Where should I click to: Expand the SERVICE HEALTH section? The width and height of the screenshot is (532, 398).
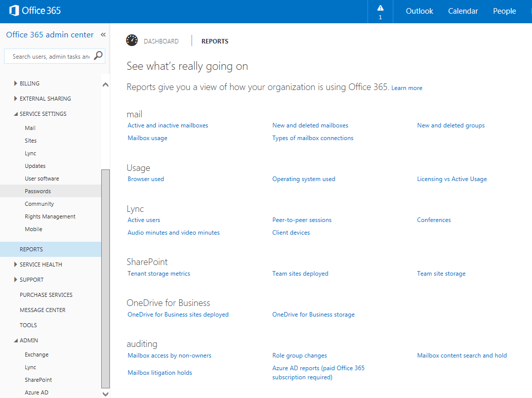15,264
